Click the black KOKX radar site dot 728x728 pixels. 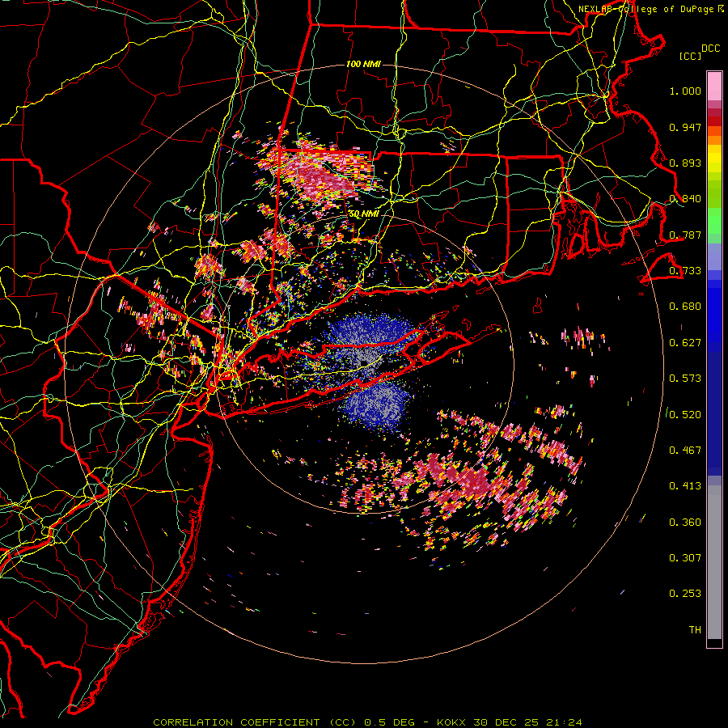pos(364,362)
